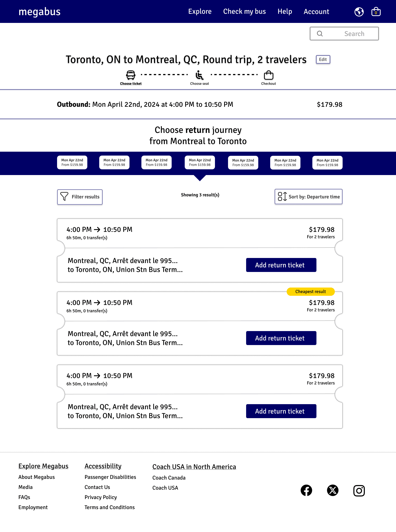Open Terms and Conditions link

(110, 507)
